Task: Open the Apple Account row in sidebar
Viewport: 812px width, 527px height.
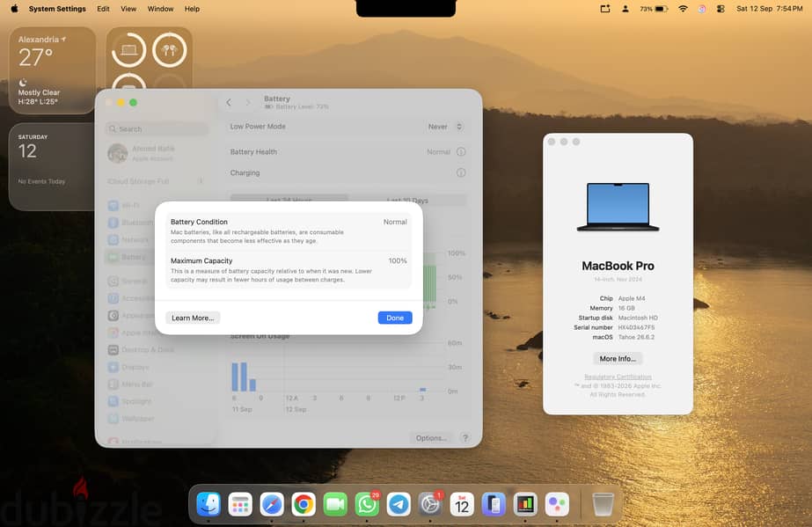Action: coord(157,153)
